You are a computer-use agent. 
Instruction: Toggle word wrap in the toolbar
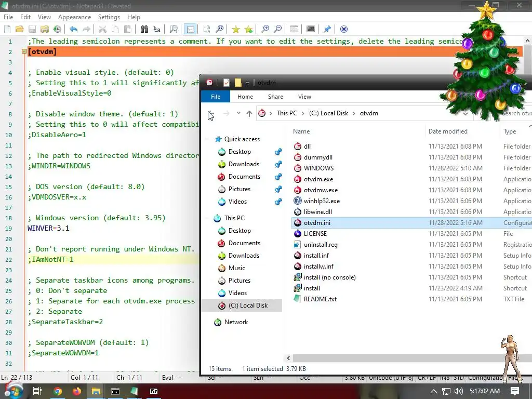191,29
